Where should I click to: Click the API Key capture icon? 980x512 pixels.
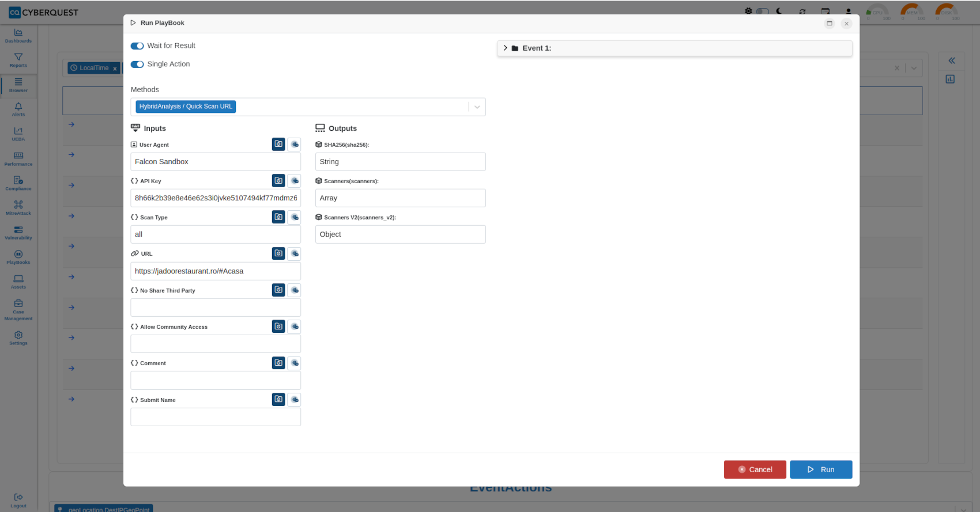[x=278, y=181]
